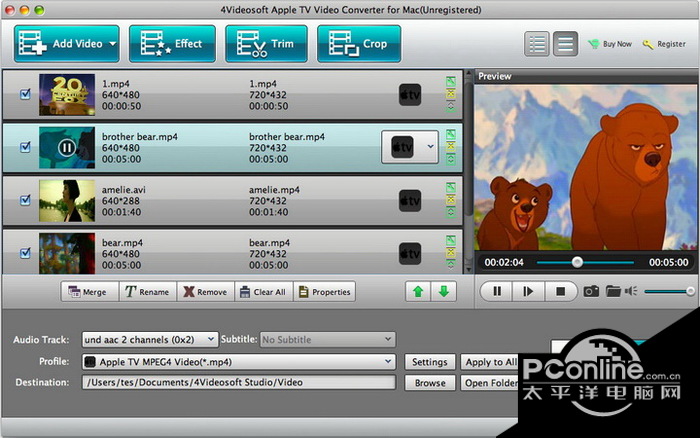Click the Buy Now link
This screenshot has height=438, width=700.
tap(610, 44)
